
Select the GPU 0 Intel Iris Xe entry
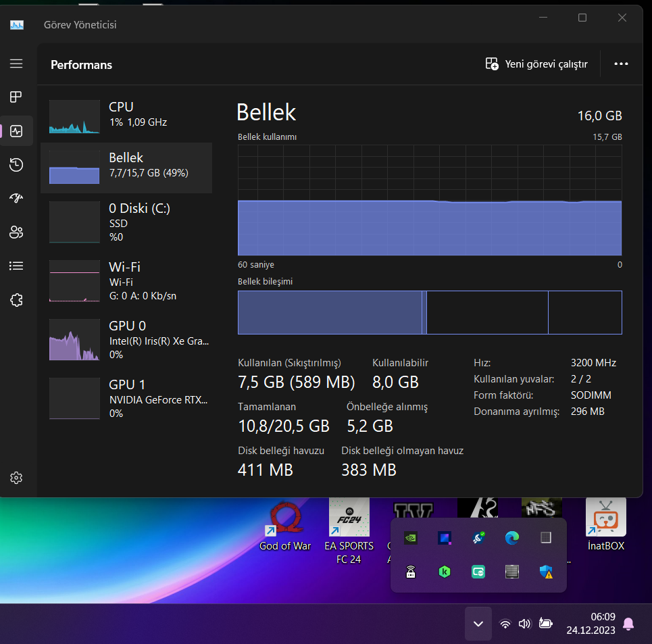click(126, 340)
